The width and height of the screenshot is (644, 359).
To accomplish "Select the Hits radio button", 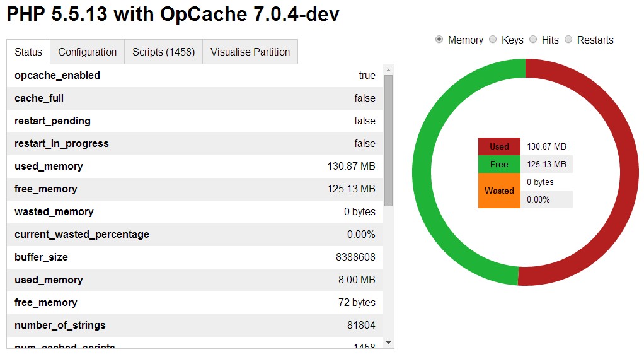I will coord(533,40).
